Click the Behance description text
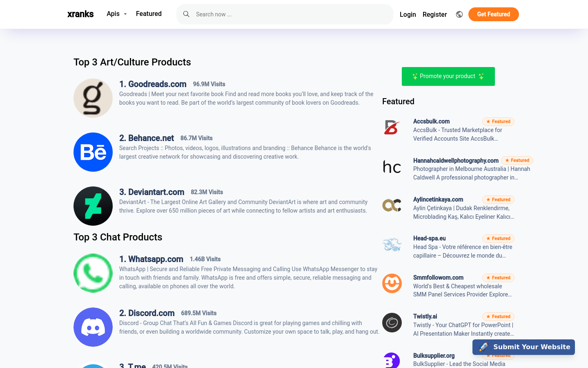The image size is (588, 368). pyautogui.click(x=245, y=153)
